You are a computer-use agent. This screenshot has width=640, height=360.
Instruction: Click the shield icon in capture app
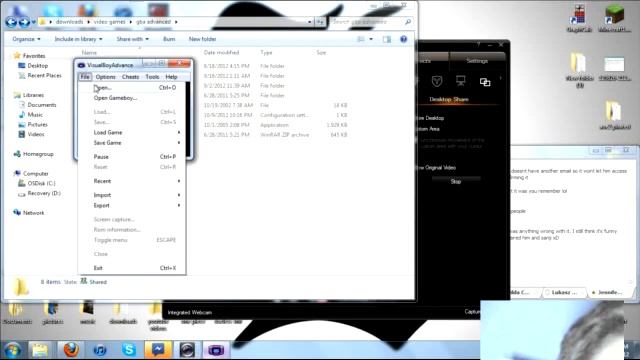click(437, 81)
